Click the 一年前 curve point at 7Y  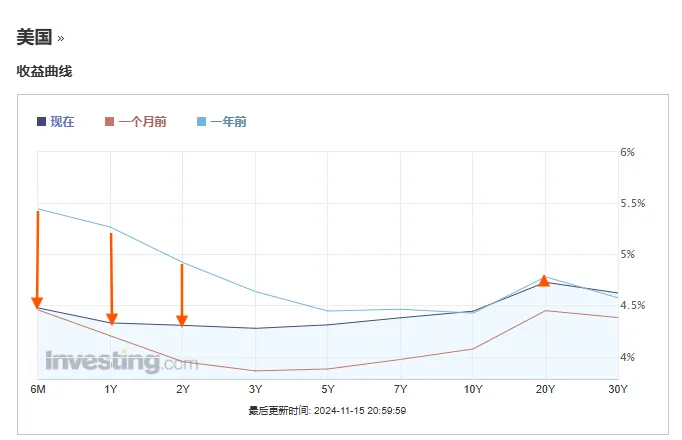400,309
